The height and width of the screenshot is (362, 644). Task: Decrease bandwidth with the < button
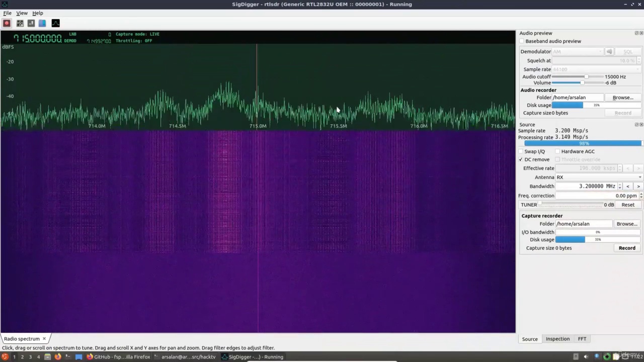click(628, 186)
